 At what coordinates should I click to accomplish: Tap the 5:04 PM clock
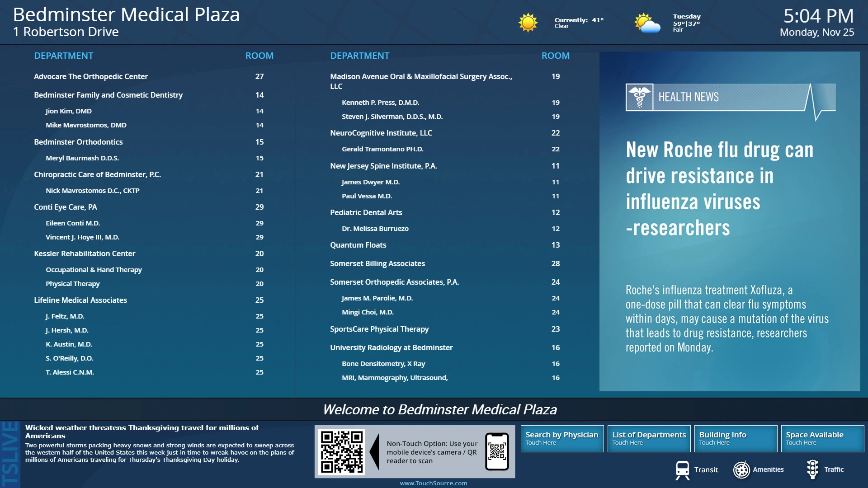click(818, 16)
